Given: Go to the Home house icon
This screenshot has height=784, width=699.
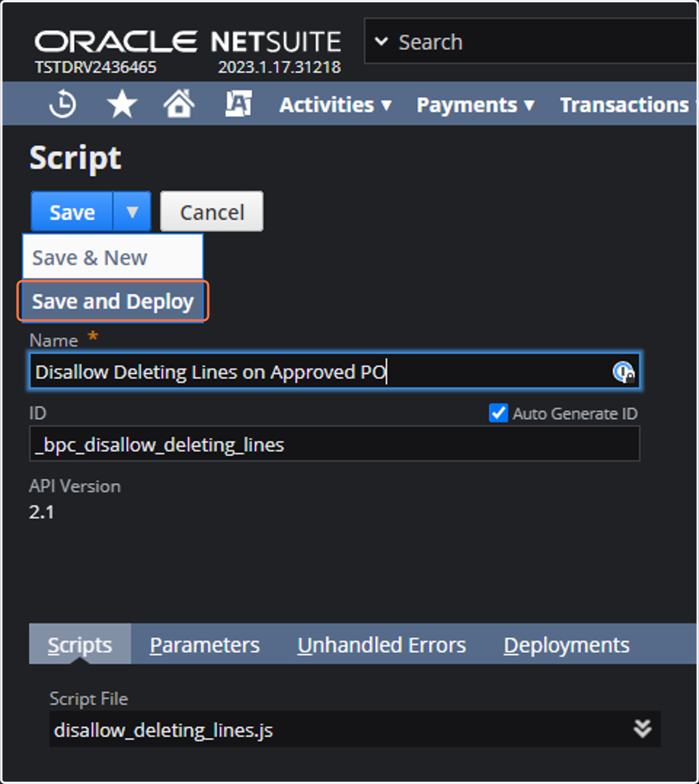Looking at the screenshot, I should (179, 104).
